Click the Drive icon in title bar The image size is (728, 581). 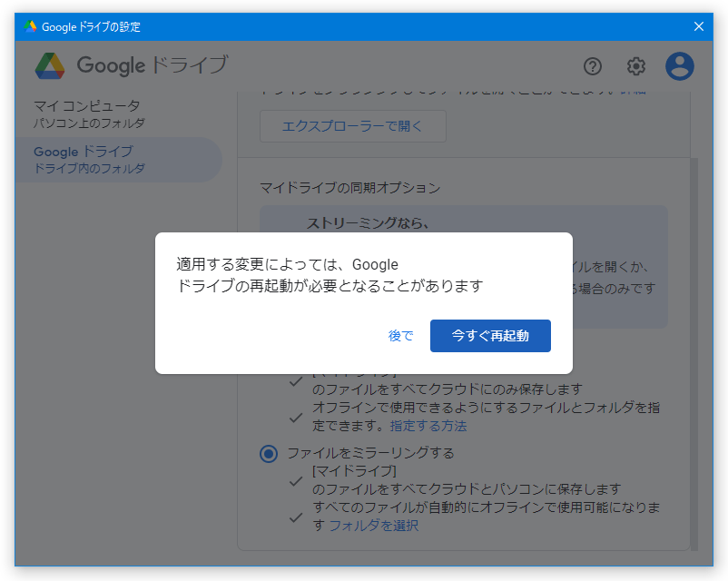point(30,26)
